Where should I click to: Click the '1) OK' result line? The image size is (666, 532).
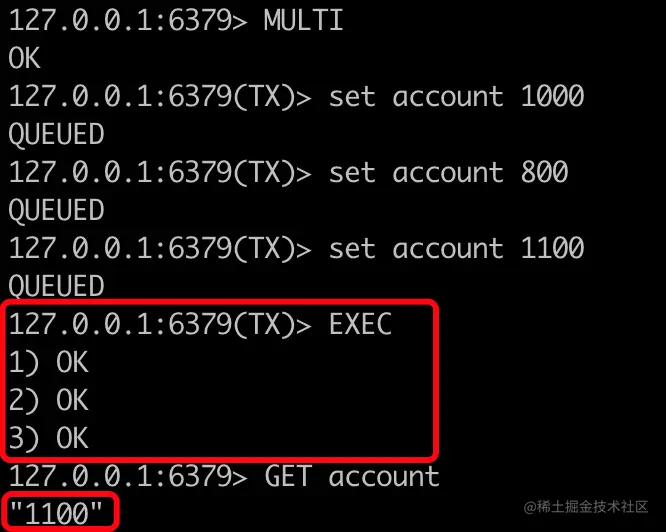(48, 363)
